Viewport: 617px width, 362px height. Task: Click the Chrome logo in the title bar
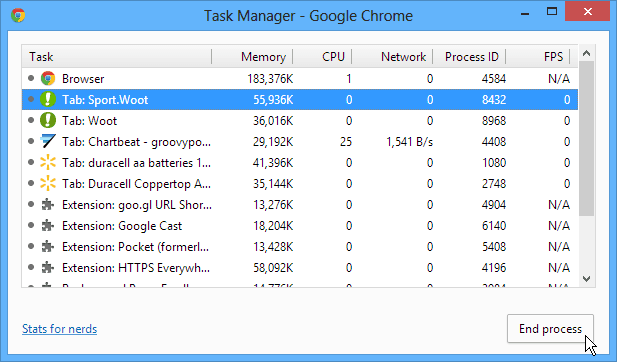(x=18, y=15)
